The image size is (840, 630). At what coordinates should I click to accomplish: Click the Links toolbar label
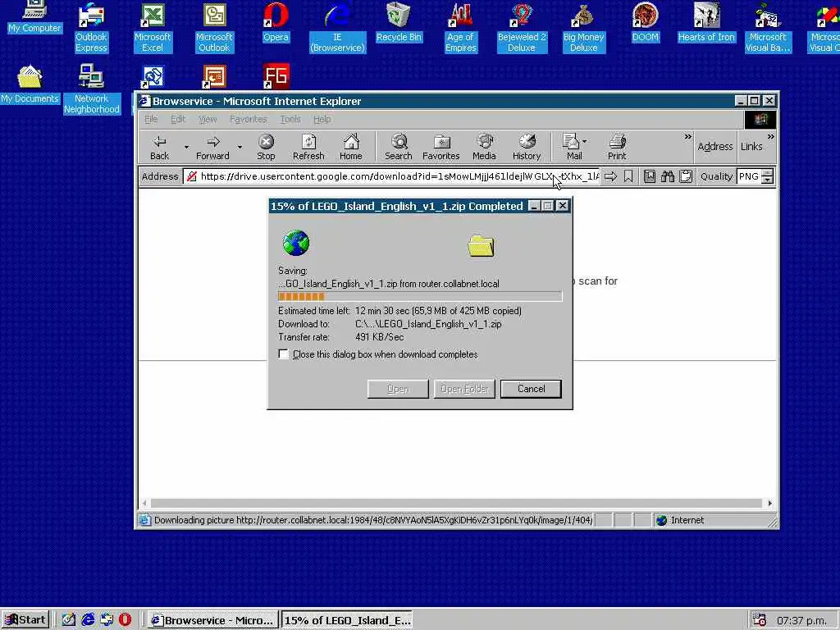pos(751,146)
